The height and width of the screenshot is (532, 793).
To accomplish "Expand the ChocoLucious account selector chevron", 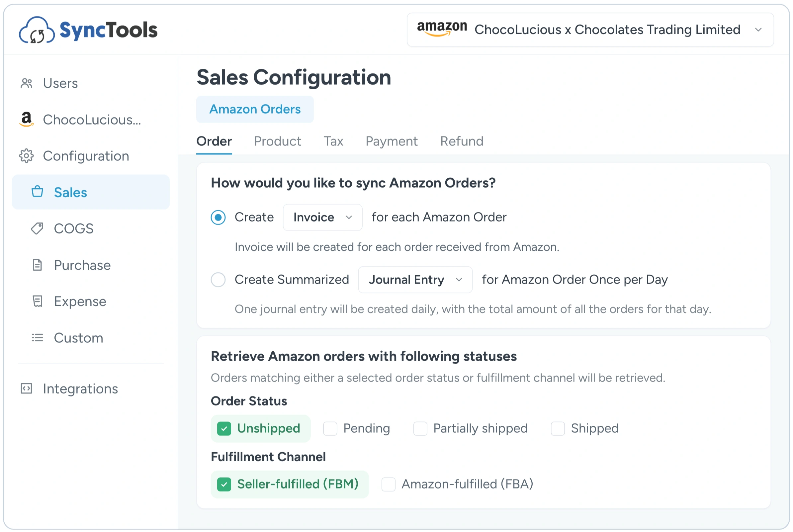I will (758, 30).
